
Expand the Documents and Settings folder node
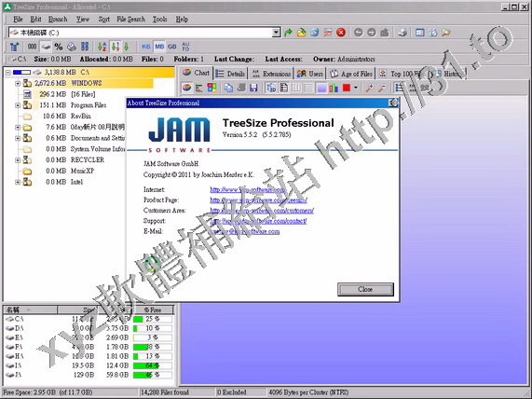pos(18,138)
